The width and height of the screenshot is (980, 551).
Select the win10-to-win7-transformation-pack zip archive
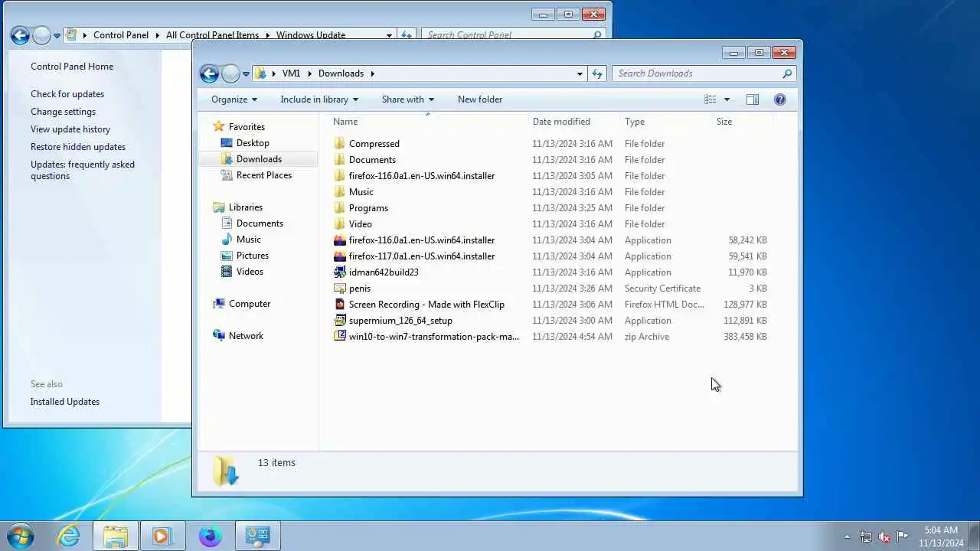click(x=433, y=337)
